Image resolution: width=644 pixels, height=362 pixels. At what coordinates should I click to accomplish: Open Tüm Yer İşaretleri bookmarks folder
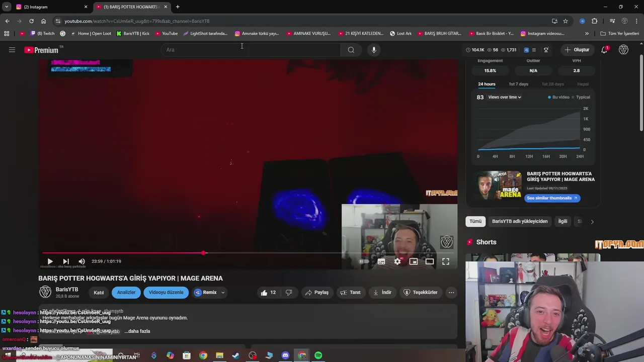(620, 34)
